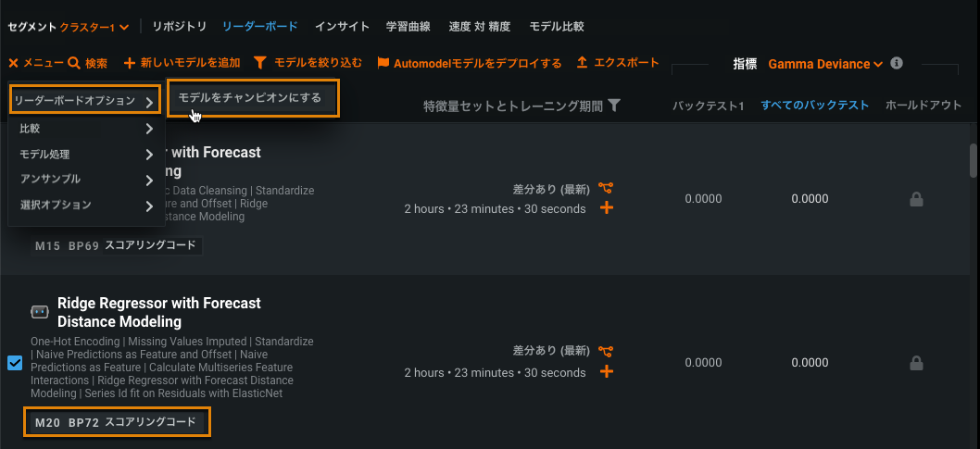
Task: Switch to the インサイト tab
Action: (342, 27)
